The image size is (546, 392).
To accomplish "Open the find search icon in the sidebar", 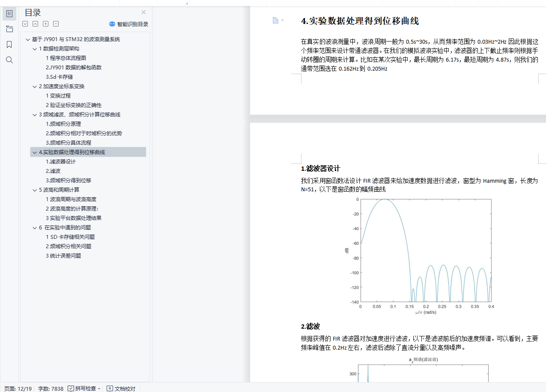I will click(9, 60).
